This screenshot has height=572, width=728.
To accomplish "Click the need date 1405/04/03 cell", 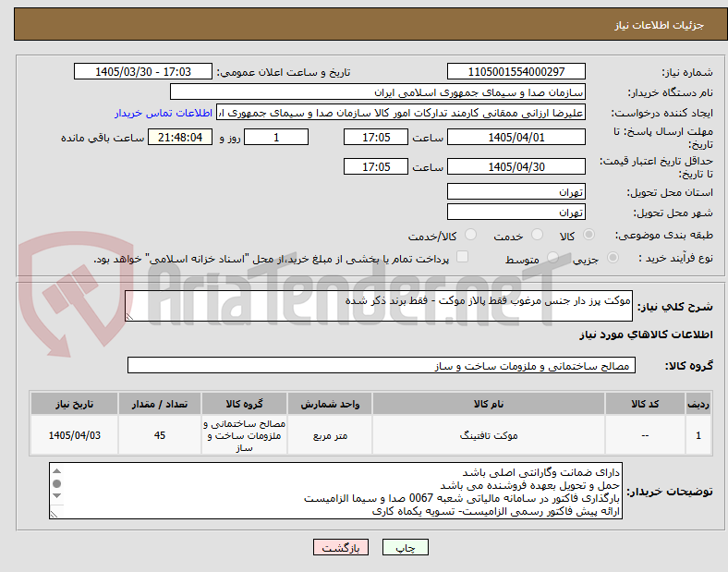I will (x=74, y=435).
